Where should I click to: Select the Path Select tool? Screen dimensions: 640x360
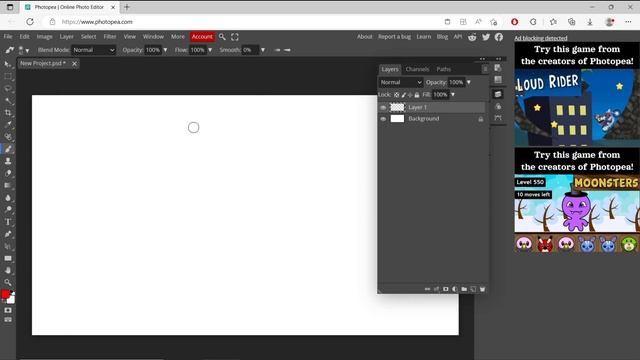tap(8, 246)
